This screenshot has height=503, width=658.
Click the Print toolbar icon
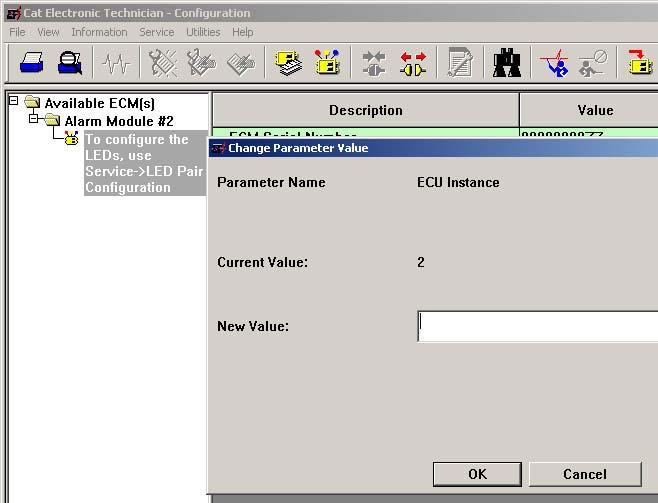tap(31, 63)
